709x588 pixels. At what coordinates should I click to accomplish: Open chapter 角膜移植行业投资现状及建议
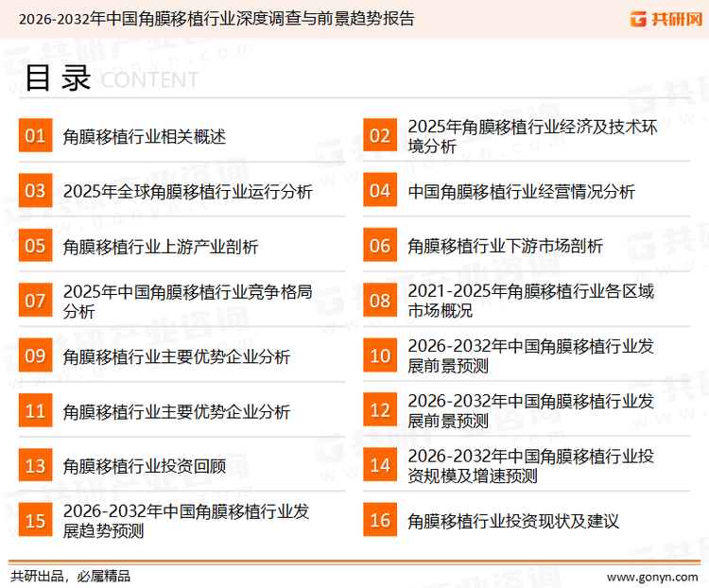(x=512, y=522)
